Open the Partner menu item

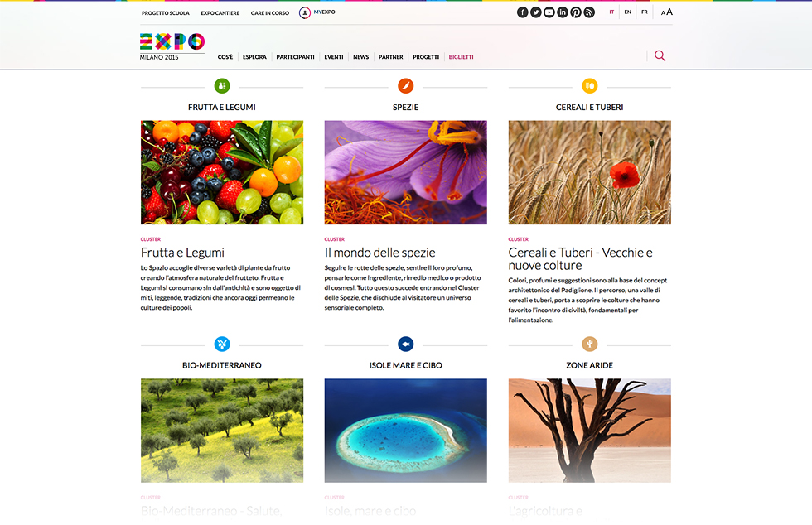tap(390, 57)
